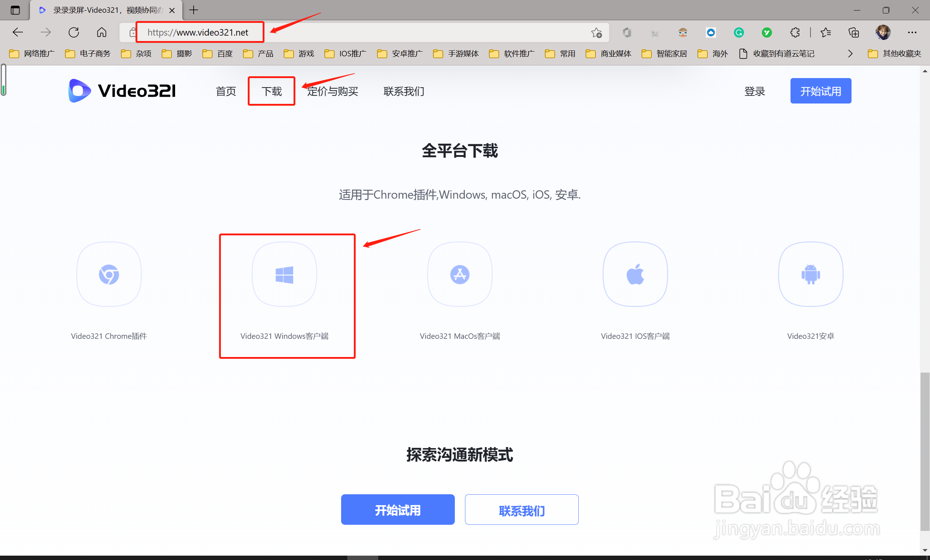This screenshot has height=560, width=930.
Task: Open the browser extensions puzzle icon
Action: click(795, 33)
